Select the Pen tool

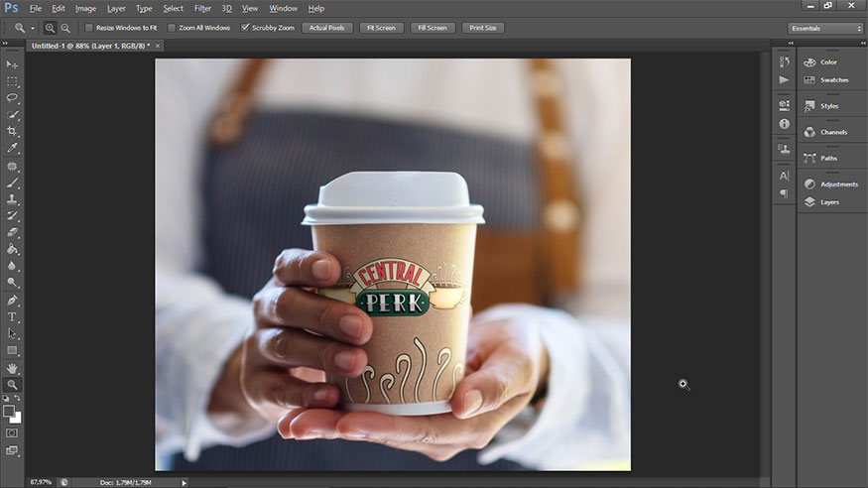point(12,301)
